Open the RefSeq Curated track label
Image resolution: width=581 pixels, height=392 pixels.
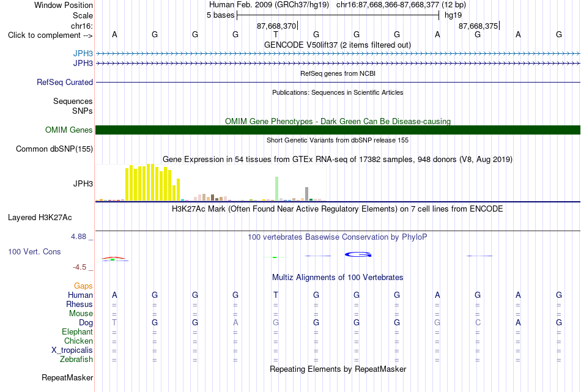click(65, 83)
